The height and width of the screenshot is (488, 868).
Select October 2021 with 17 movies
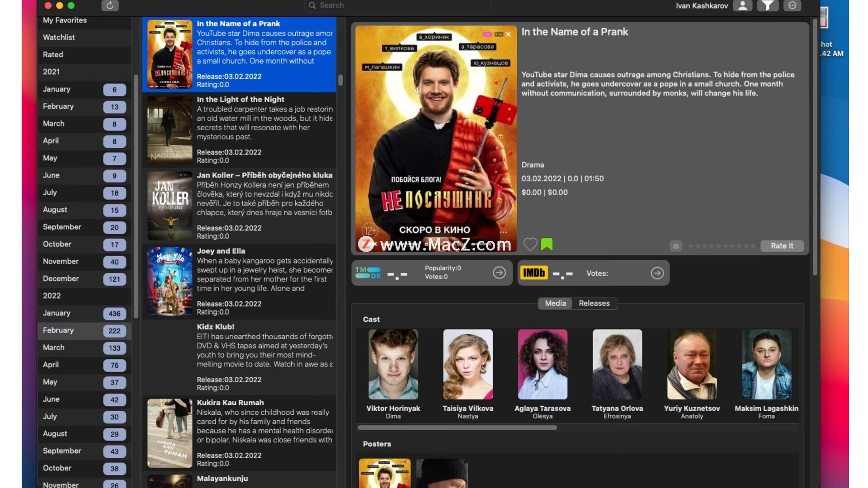click(x=84, y=244)
